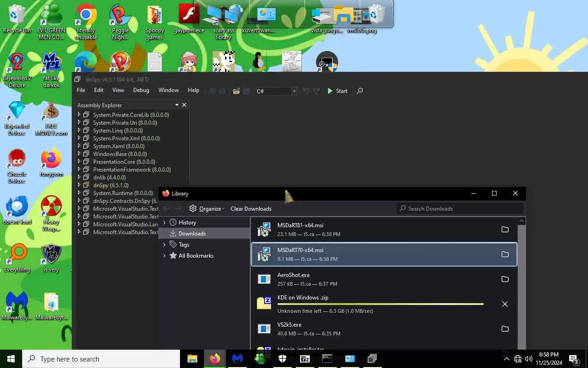The image size is (588, 368).
Task: Click the dnSpy Save All toolbar icon
Action: coord(246,91)
